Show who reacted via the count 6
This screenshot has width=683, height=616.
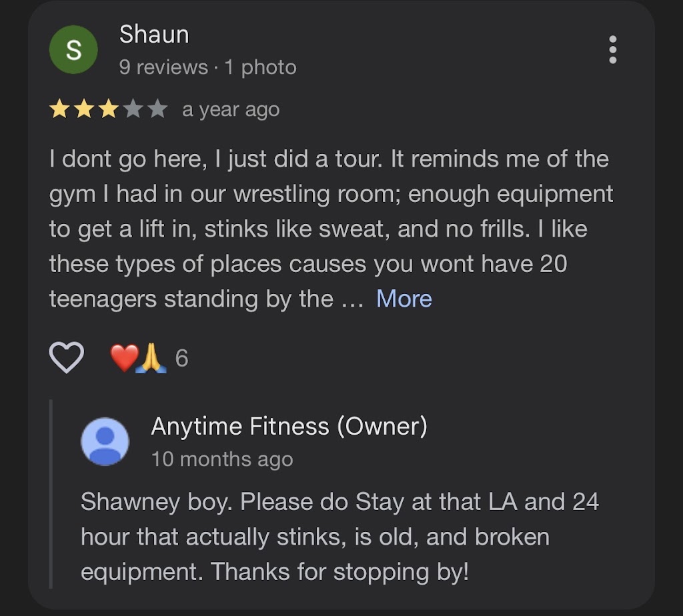(181, 359)
